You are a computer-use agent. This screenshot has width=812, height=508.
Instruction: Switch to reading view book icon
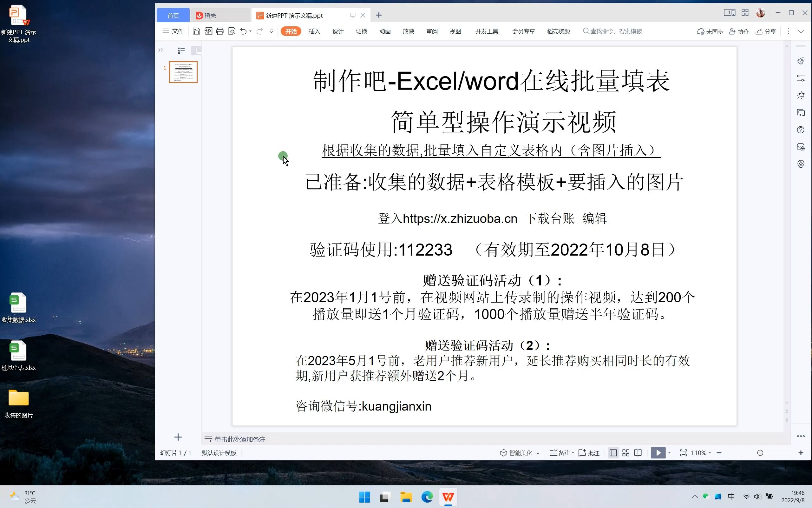pyautogui.click(x=638, y=453)
